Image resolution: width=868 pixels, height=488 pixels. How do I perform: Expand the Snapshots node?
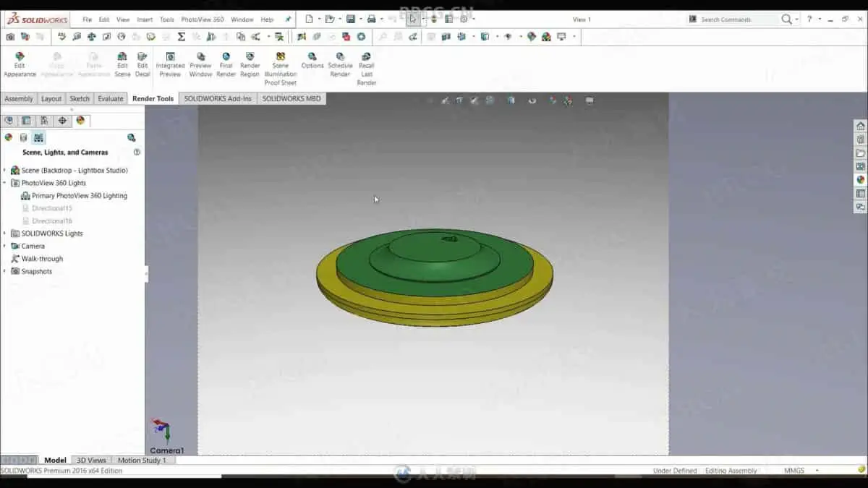pyautogui.click(x=4, y=271)
